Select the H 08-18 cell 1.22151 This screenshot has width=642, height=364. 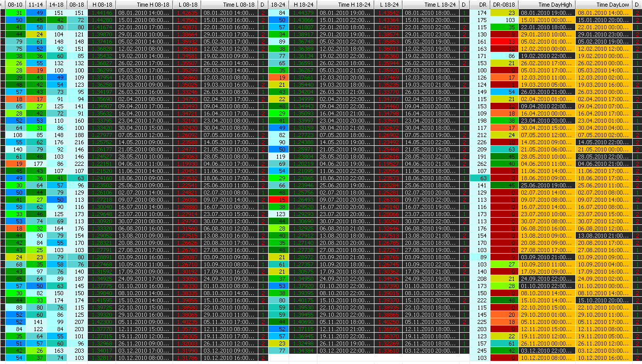(101, 163)
